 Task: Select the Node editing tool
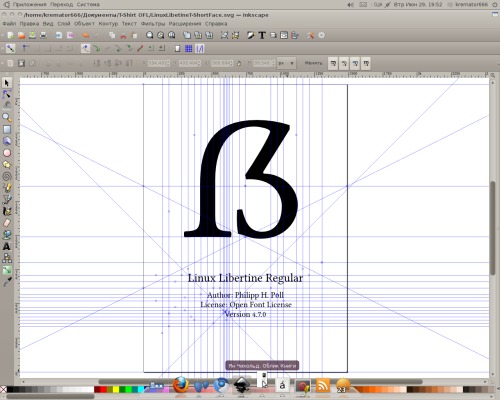7,94
